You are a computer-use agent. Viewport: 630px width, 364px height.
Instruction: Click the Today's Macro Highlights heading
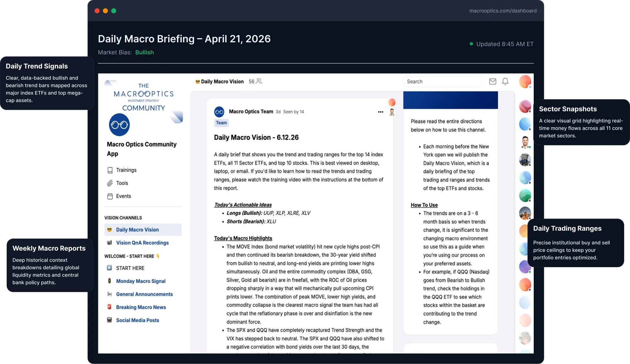coord(243,238)
